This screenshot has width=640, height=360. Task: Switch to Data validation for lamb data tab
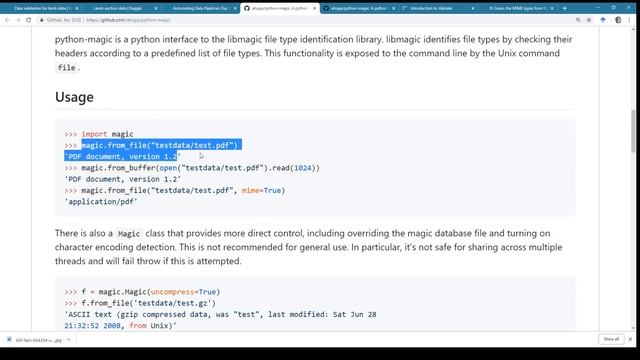41,8
